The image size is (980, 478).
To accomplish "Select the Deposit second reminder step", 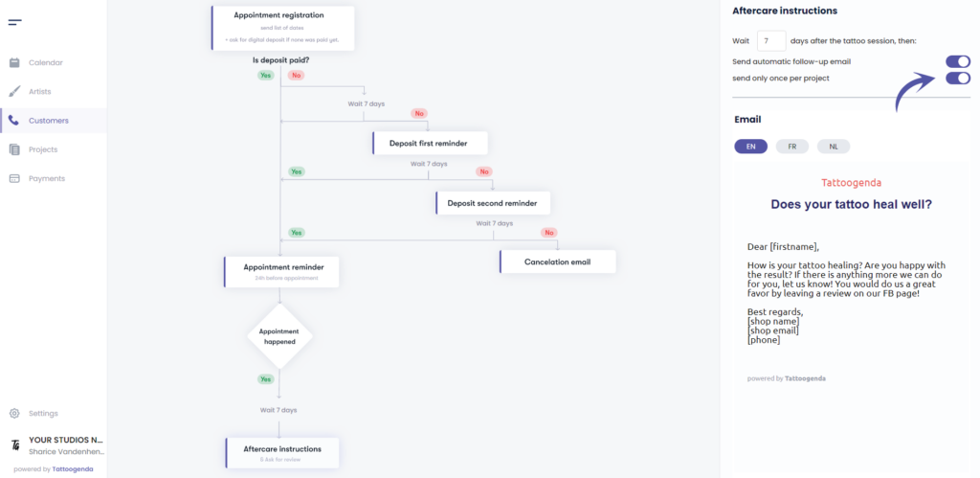I will click(493, 203).
